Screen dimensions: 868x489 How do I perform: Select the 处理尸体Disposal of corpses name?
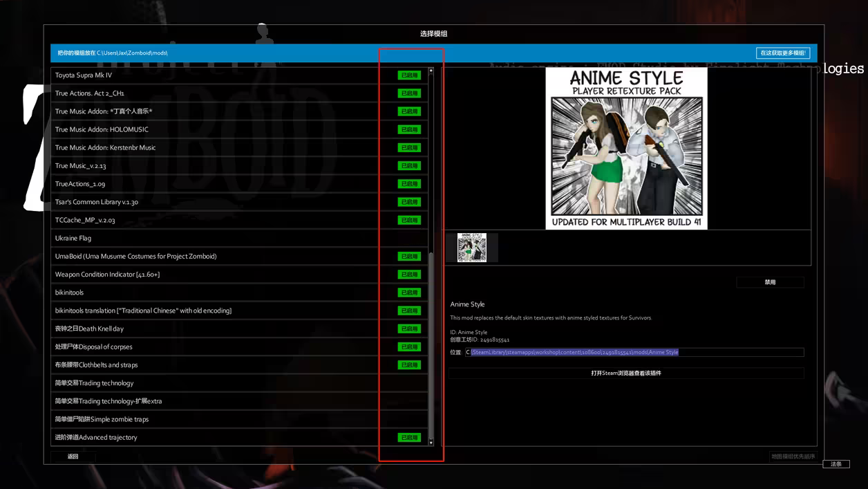[x=93, y=347]
